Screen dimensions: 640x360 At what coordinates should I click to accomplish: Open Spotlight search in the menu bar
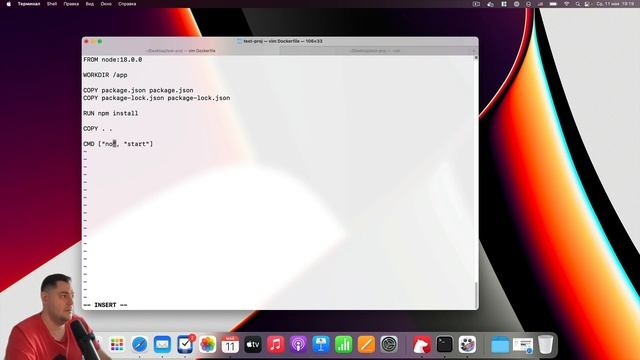(x=578, y=4)
